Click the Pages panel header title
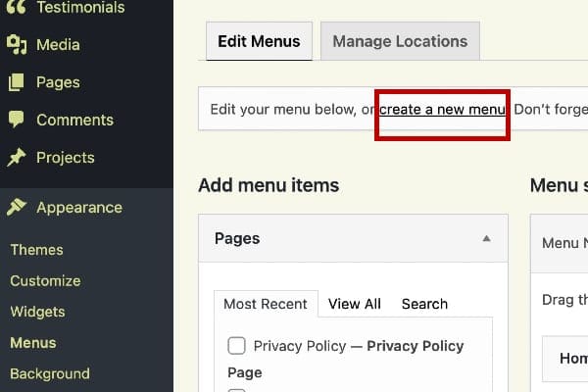This screenshot has height=392, width=588. coord(237,238)
